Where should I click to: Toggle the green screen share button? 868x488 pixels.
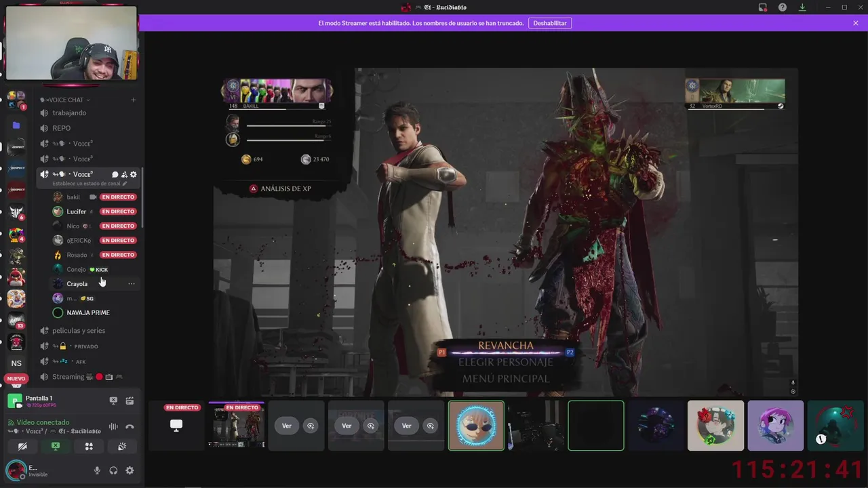point(56,446)
